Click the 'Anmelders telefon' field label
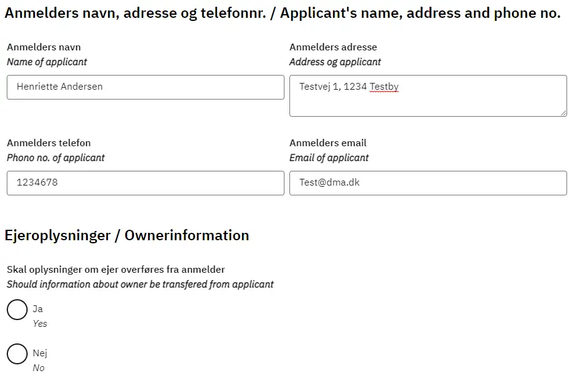Image resolution: width=588 pixels, height=376 pixels. (49, 143)
